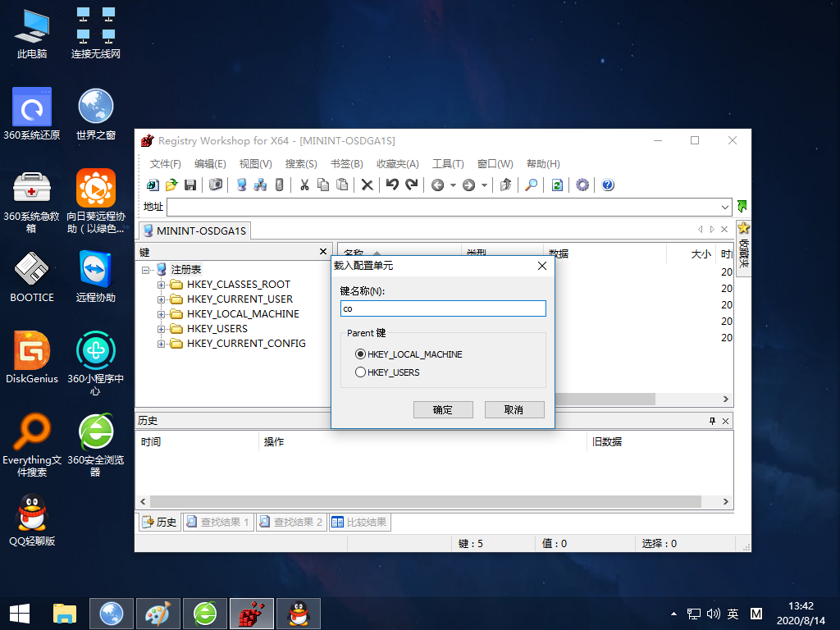This screenshot has height=630, width=840.
Task: Pin the history panel
Action: [712, 421]
